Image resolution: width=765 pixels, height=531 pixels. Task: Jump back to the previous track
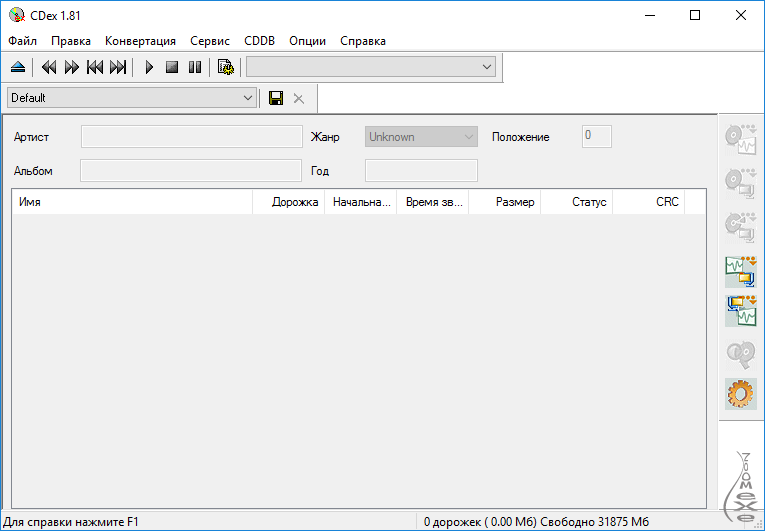point(95,67)
